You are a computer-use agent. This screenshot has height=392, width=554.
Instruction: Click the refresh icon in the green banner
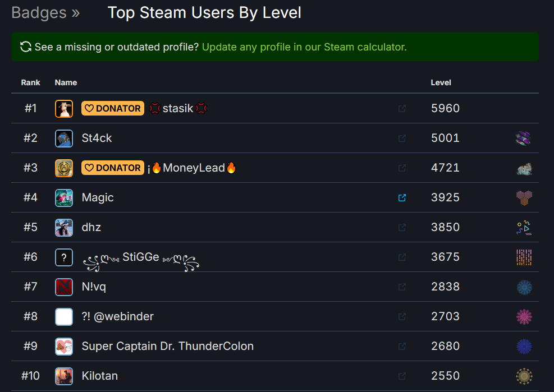pos(24,47)
